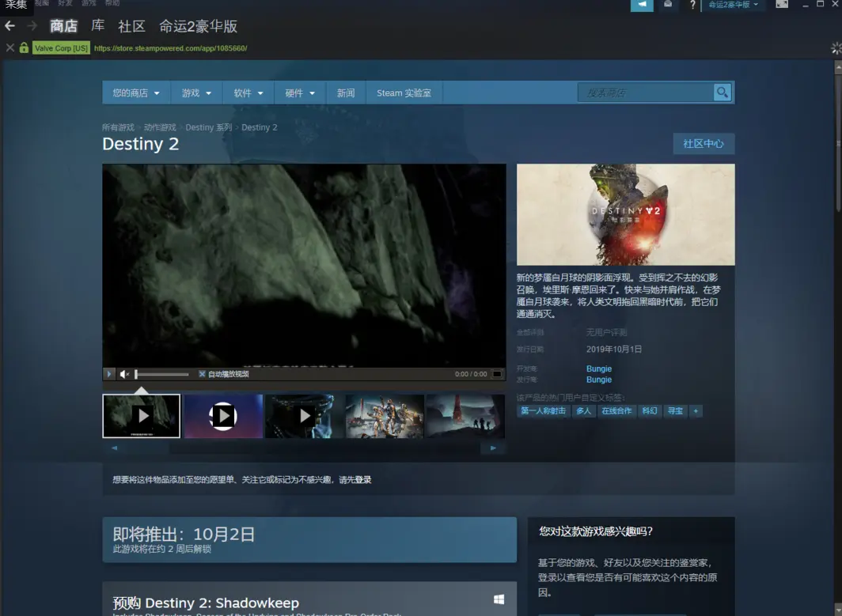Image resolution: width=842 pixels, height=616 pixels.
Task: Open Steam 实验室 tab
Action: (404, 93)
